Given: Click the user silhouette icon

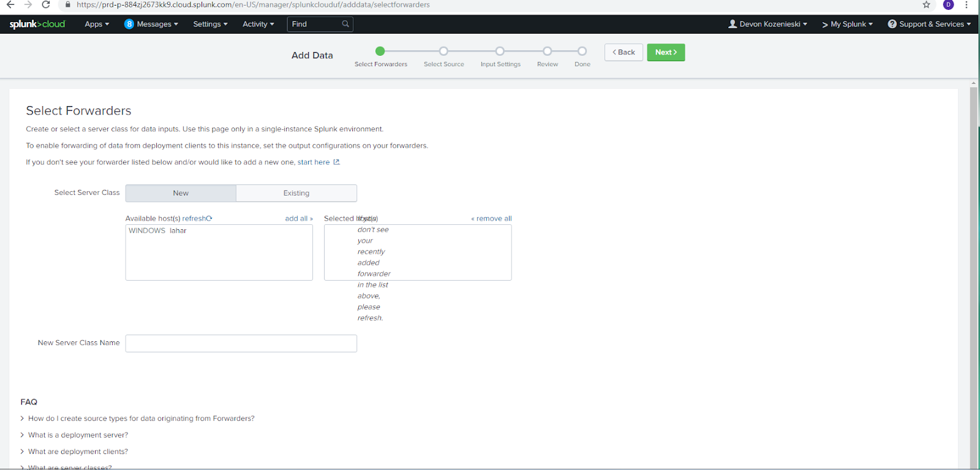Looking at the screenshot, I should (733, 24).
